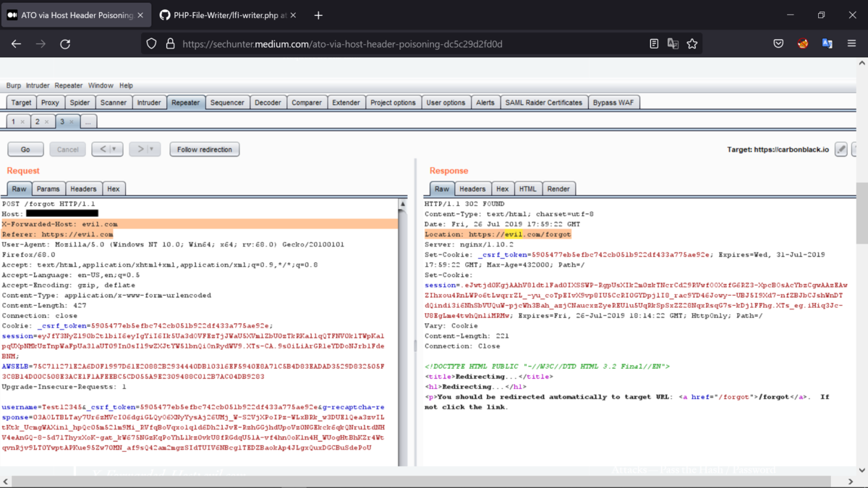Viewport: 868px width, 488px height.
Task: Go to next request with > button
Action: click(x=140, y=150)
